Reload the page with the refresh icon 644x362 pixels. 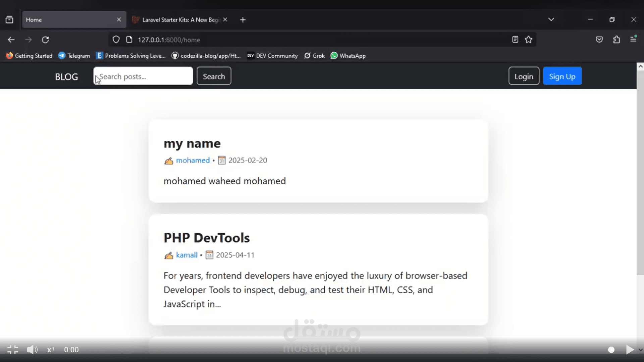click(45, 40)
